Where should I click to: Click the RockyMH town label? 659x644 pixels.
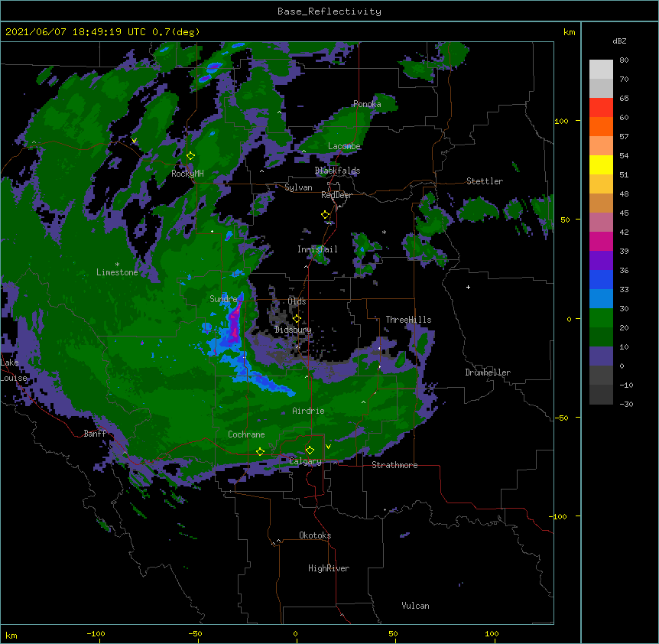coord(187,174)
